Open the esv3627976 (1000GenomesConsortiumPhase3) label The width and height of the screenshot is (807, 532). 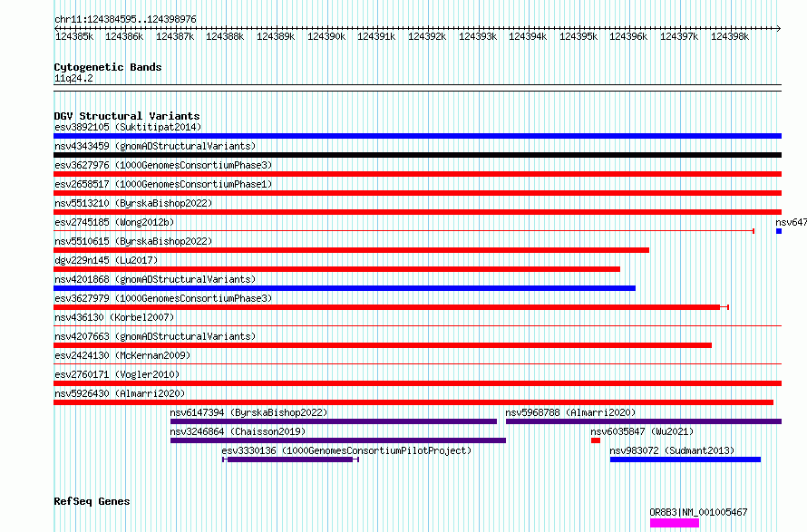pyautogui.click(x=163, y=165)
